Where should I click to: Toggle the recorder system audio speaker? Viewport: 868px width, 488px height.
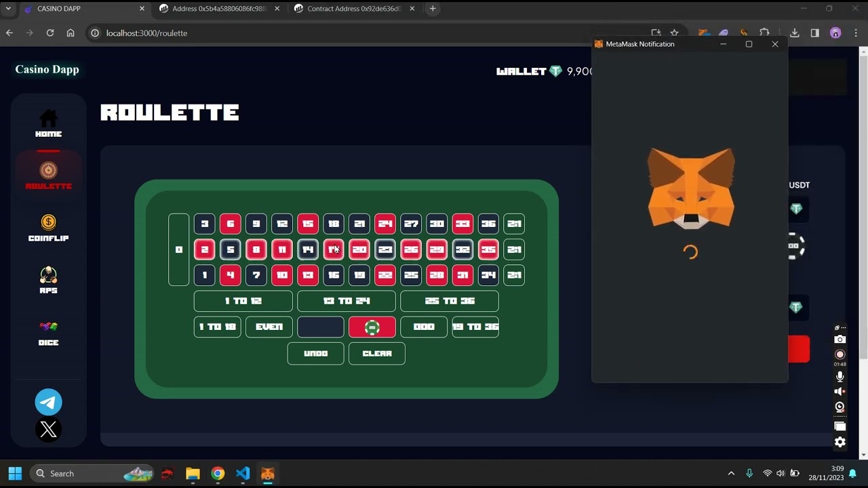tap(840, 392)
